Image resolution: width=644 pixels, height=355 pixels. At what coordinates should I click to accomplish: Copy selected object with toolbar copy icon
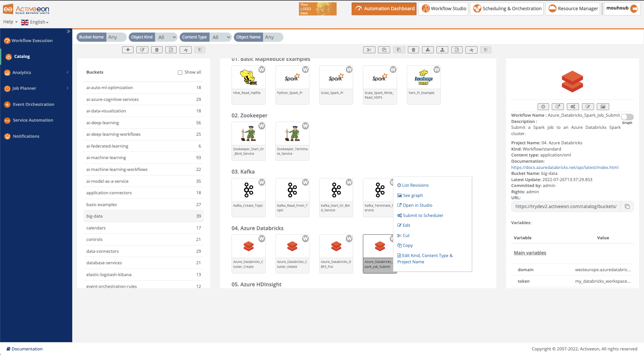tap(384, 50)
